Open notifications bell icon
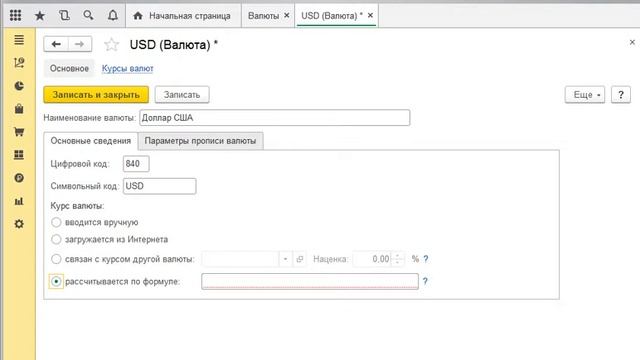Image resolution: width=640 pixels, height=360 pixels. [113, 16]
